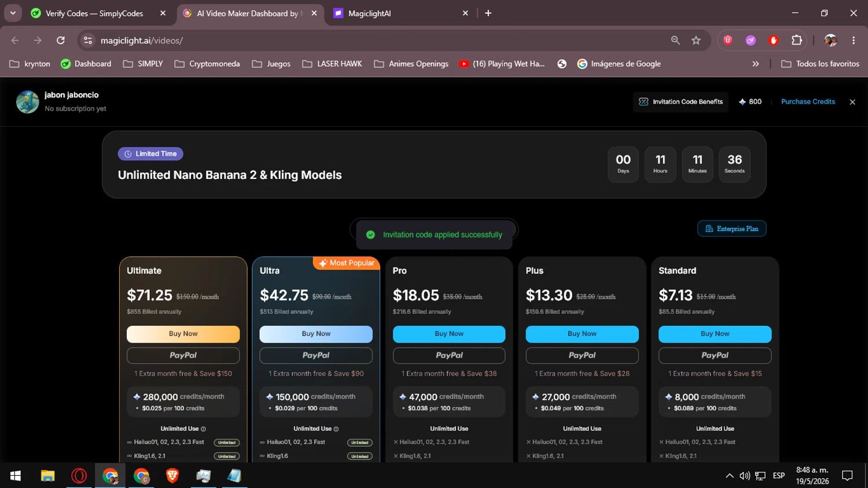Open the red flame extension icon
The image size is (868, 488).
coord(774,41)
